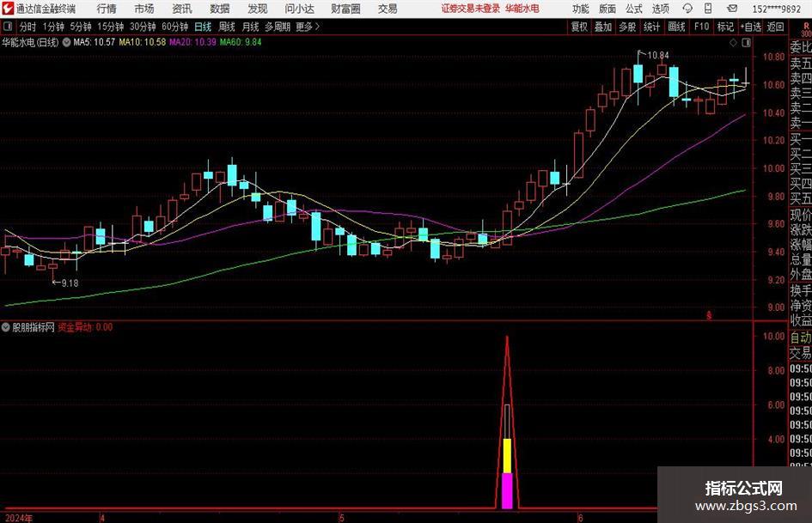The height and width of the screenshot is (523, 812).
Task: Click the 复权 button
Action: click(x=579, y=27)
